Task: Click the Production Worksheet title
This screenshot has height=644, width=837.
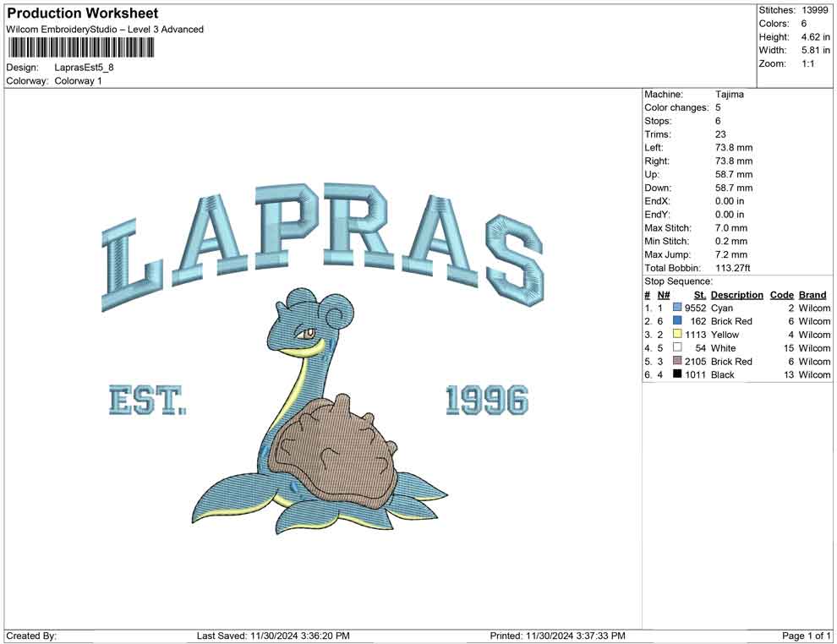Action: click(x=83, y=14)
